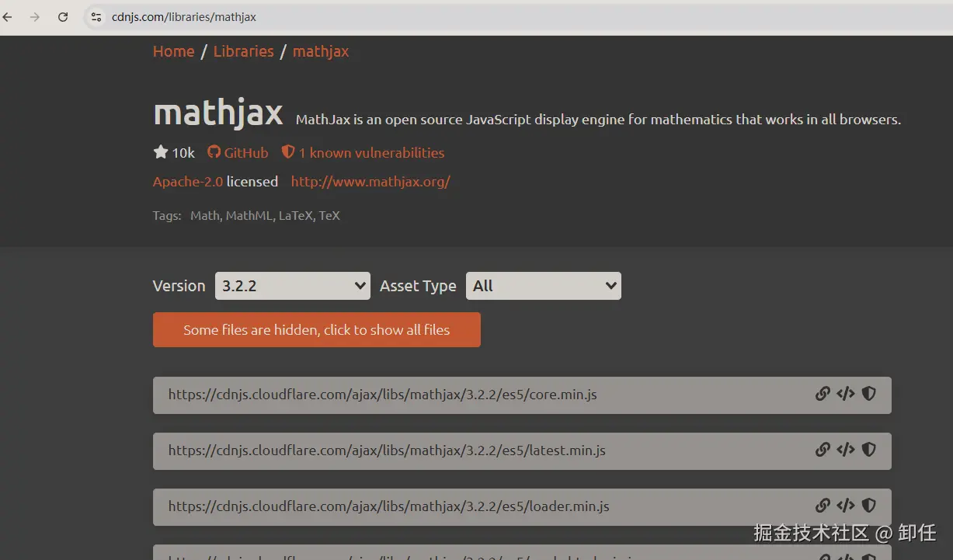This screenshot has width=953, height=560.
Task: Click the 10k star count text
Action: (183, 153)
